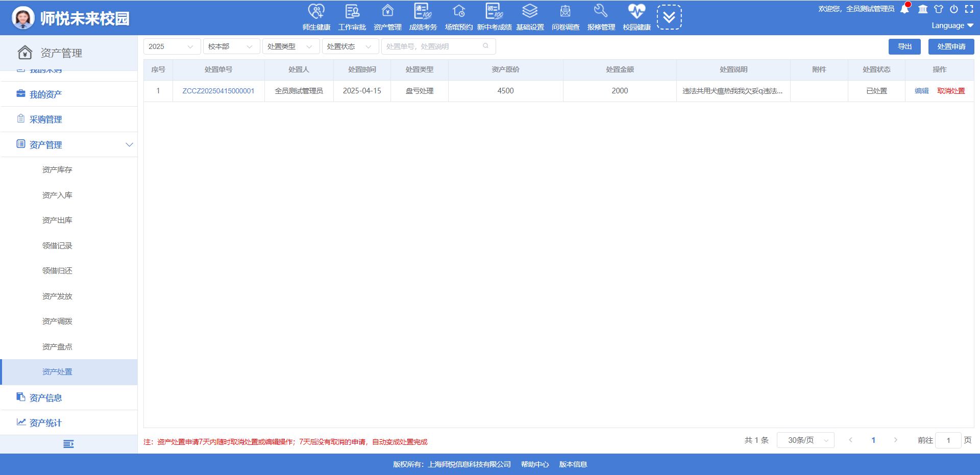Viewport: 980px width, 475px height.
Task: Open the 校本部 campus dropdown
Action: [x=232, y=46]
